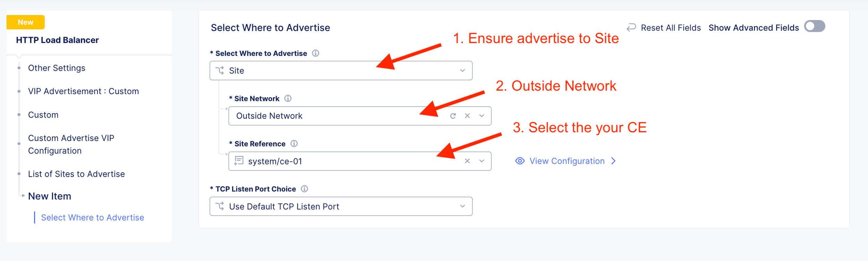Click the Select Where to Advertise sidebar link
Screen dimensions: 868x261
click(92, 218)
